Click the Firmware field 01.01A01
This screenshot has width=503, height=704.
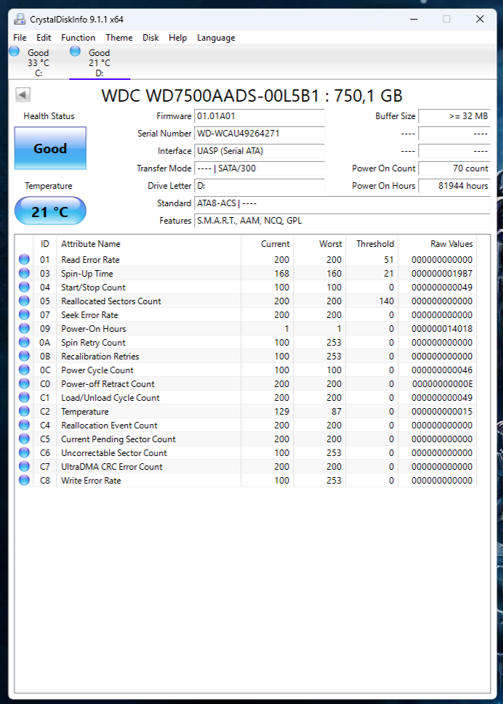click(259, 116)
